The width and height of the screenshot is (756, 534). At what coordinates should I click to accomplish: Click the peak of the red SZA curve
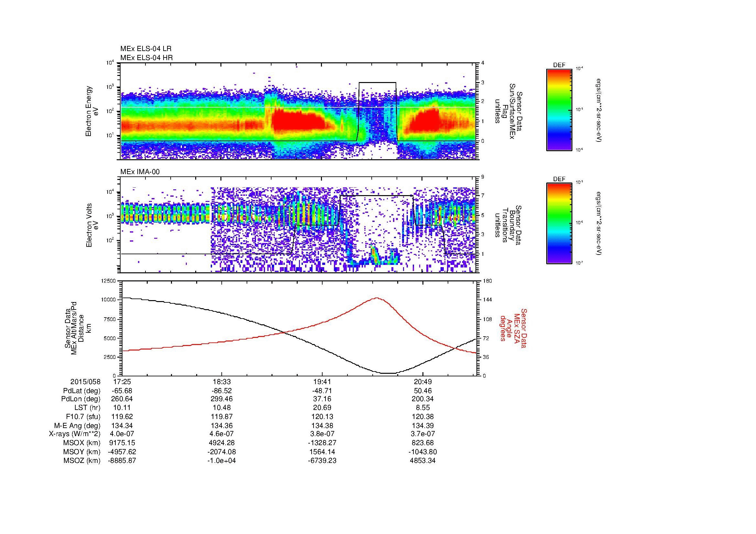click(x=376, y=298)
